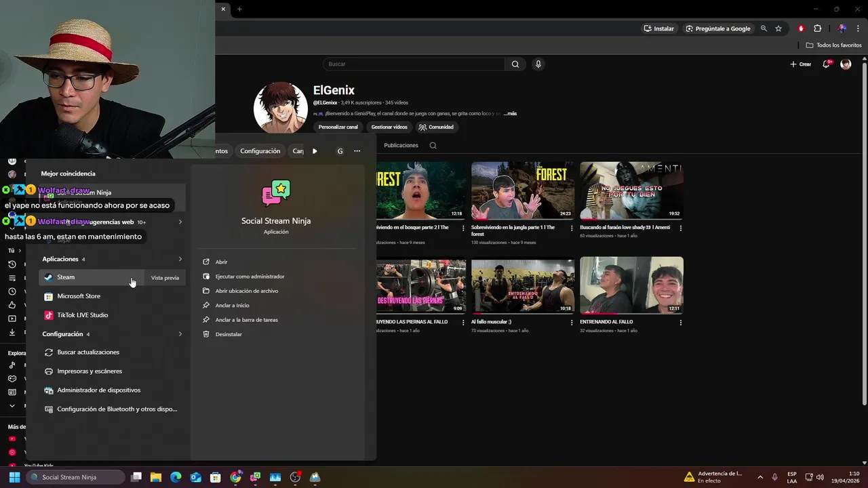Open the 24:23 The Forest video thumbnail

click(x=523, y=190)
